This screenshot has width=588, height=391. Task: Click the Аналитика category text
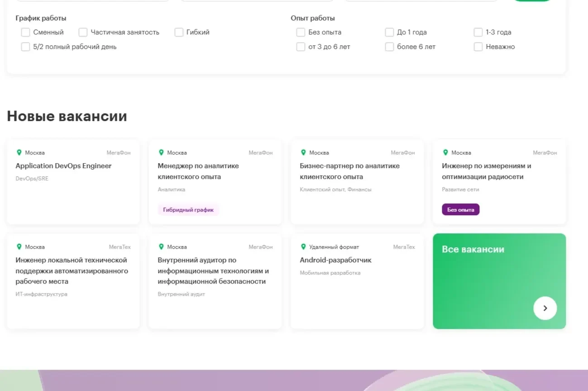(x=172, y=189)
